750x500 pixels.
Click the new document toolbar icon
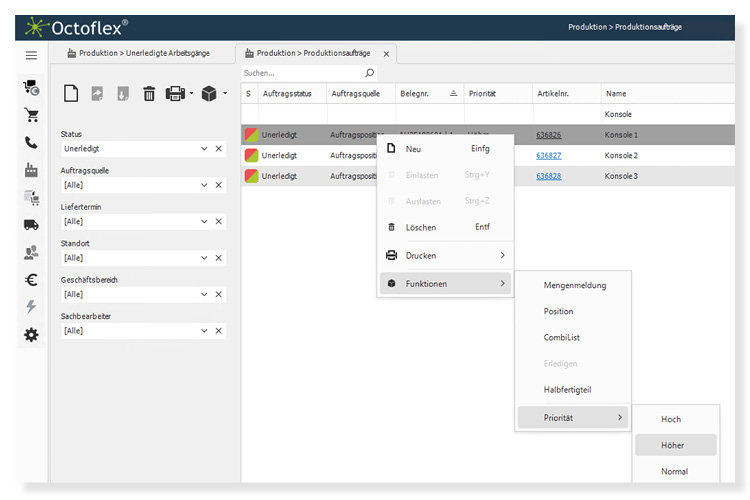point(71,94)
